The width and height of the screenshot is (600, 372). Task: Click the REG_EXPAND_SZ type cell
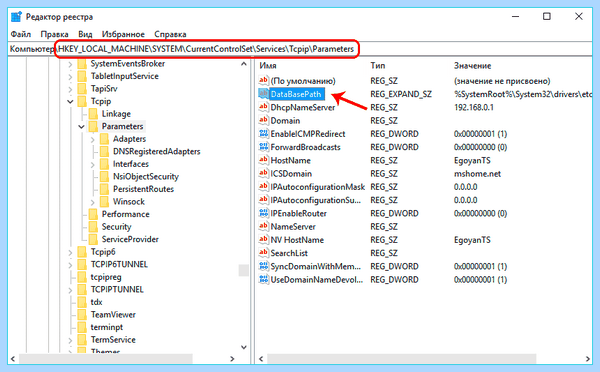coord(401,94)
